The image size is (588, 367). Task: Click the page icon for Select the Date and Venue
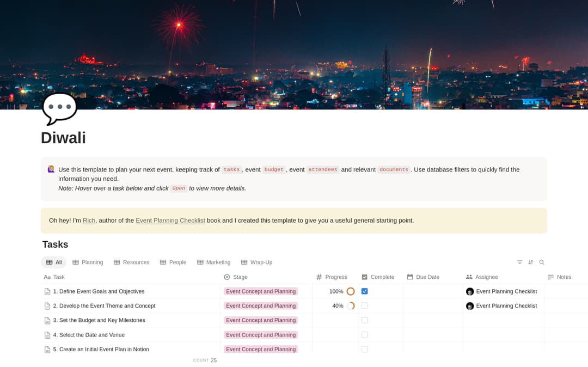pyautogui.click(x=47, y=335)
